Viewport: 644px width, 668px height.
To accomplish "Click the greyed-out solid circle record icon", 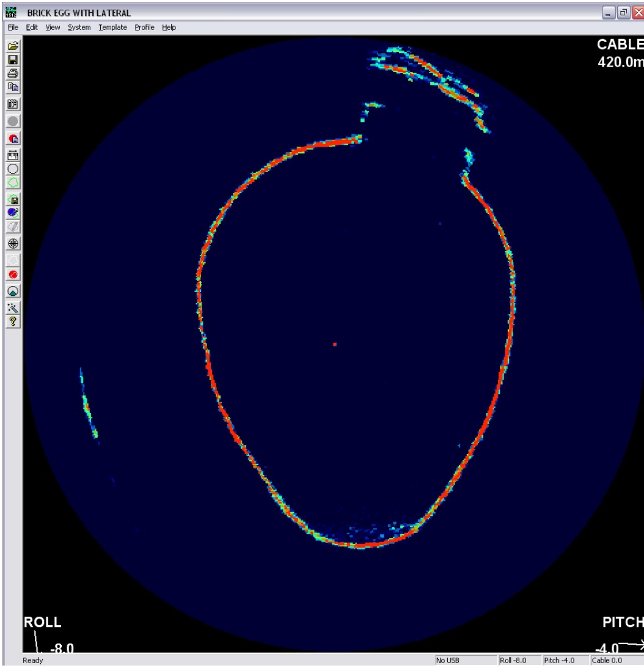I will click(x=13, y=122).
